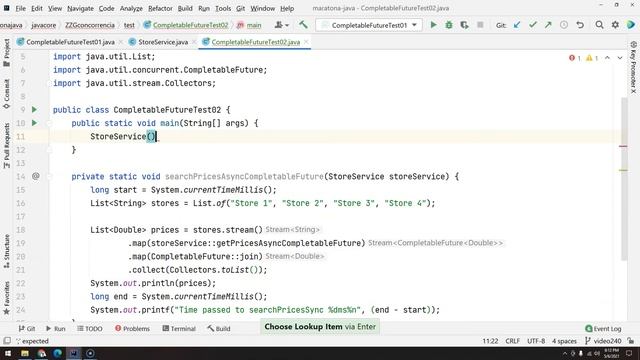Open the Problems tool window

(132, 328)
